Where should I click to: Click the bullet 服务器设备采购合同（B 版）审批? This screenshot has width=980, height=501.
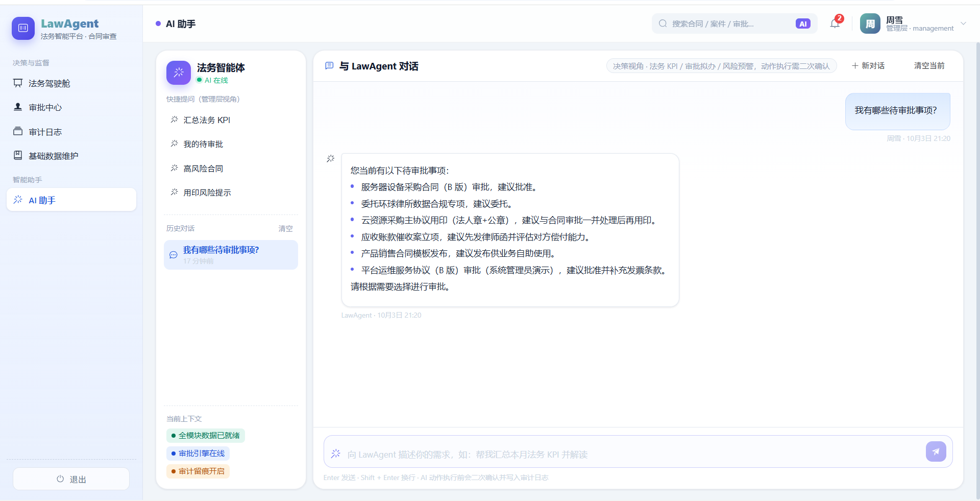pos(449,187)
